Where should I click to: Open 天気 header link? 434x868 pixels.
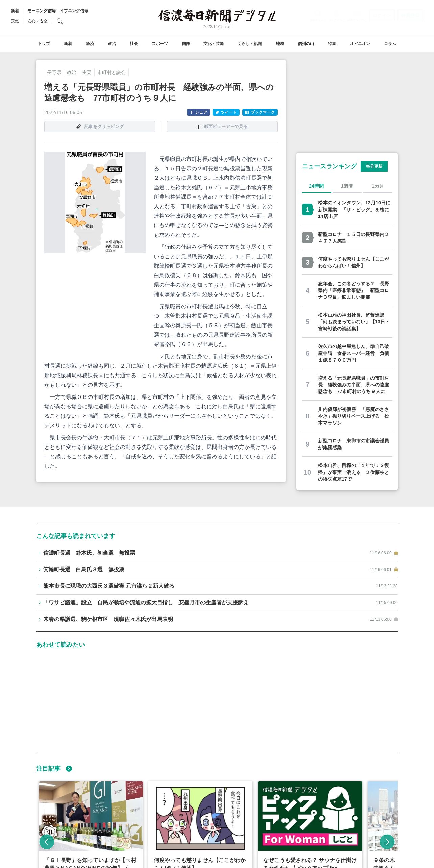click(x=15, y=21)
